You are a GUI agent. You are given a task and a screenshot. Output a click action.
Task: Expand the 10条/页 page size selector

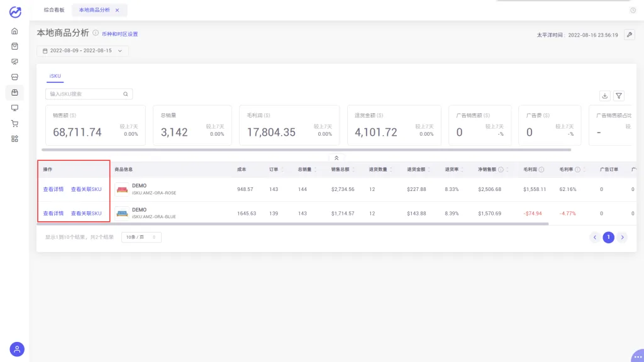click(x=141, y=237)
